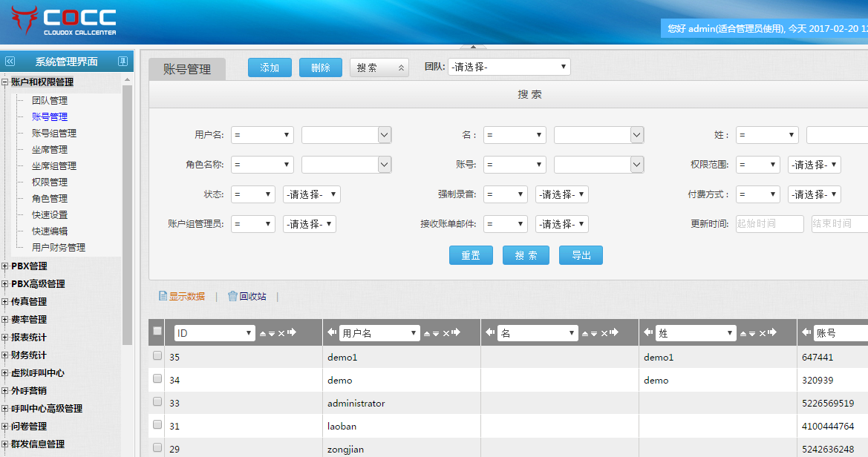
Task: Tick the checkbox for row demo1
Action: [157, 356]
